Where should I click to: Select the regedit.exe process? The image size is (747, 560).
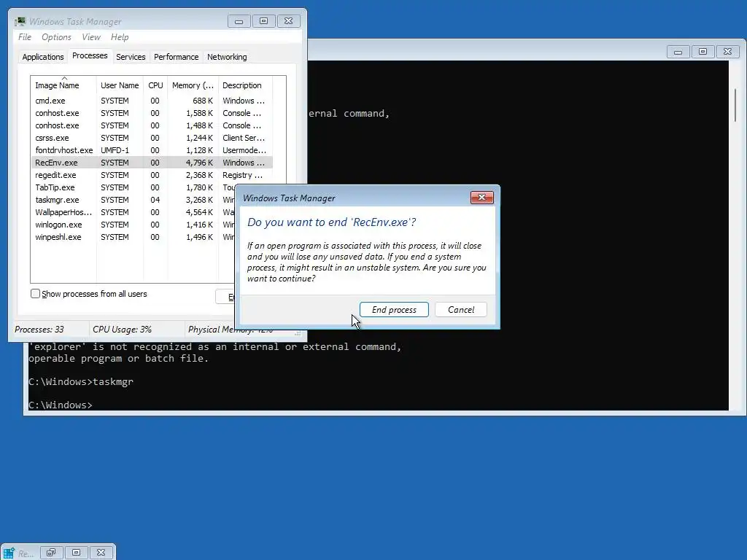(x=152, y=175)
